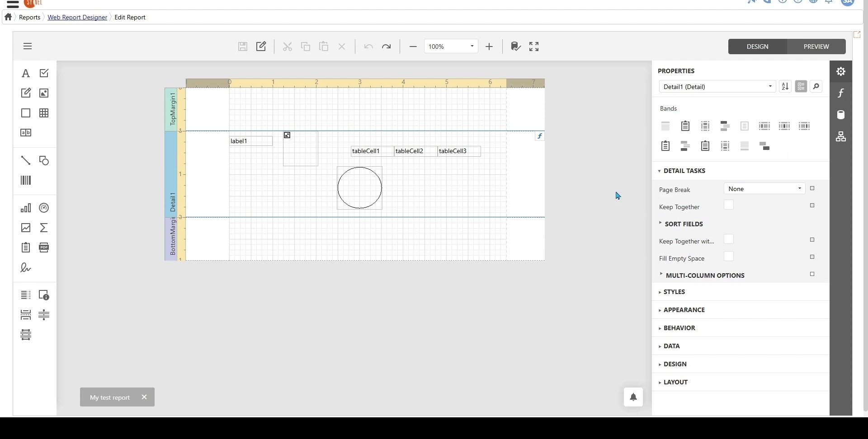This screenshot has width=868, height=439.
Task: Open the Page Break None dropdown
Action: pyautogui.click(x=764, y=188)
